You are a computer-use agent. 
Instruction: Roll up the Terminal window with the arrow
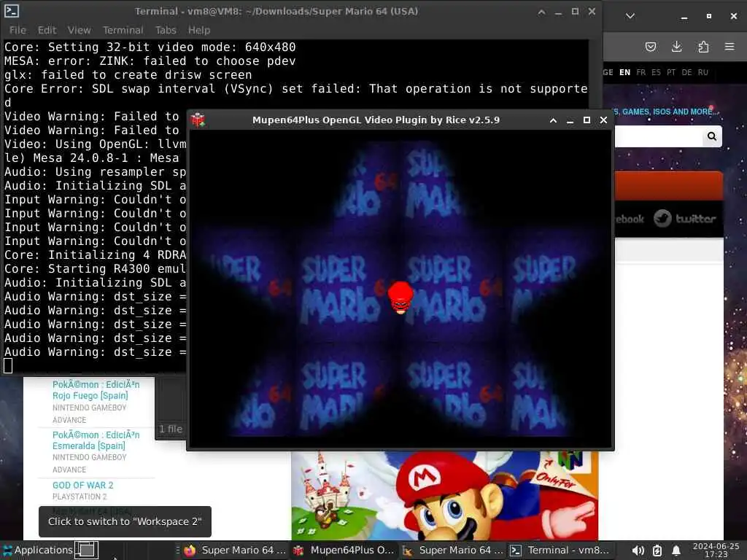541,12
